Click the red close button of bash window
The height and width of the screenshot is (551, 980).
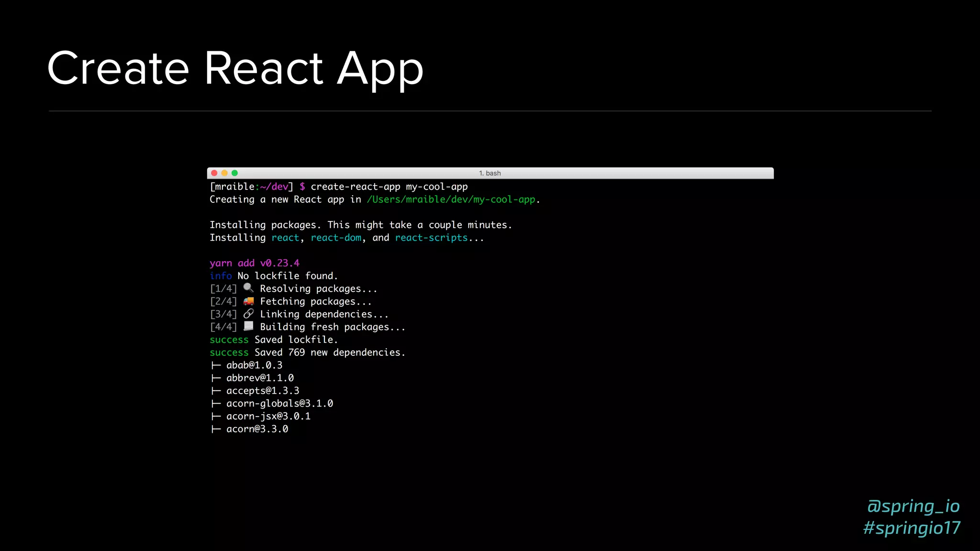point(214,173)
